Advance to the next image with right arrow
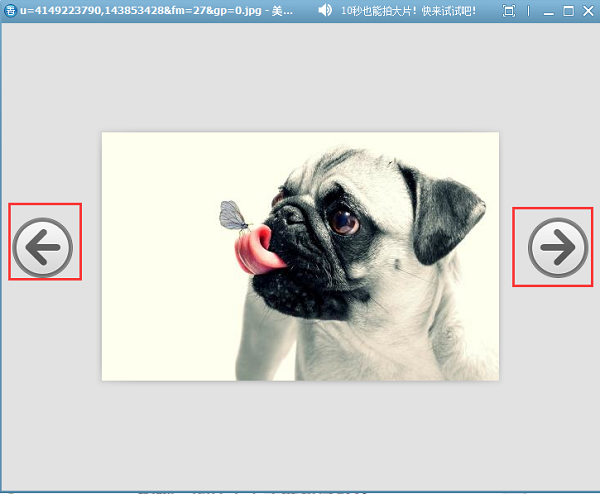 tap(557, 245)
